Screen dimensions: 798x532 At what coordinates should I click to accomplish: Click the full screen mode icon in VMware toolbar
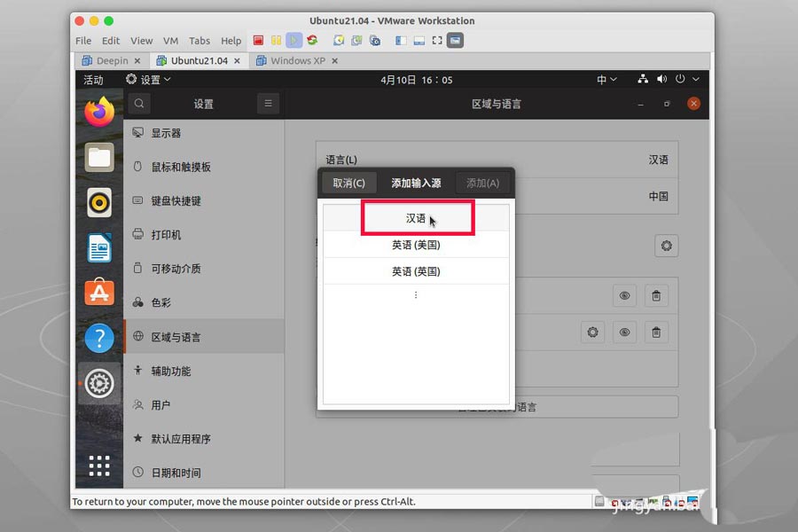click(x=436, y=40)
